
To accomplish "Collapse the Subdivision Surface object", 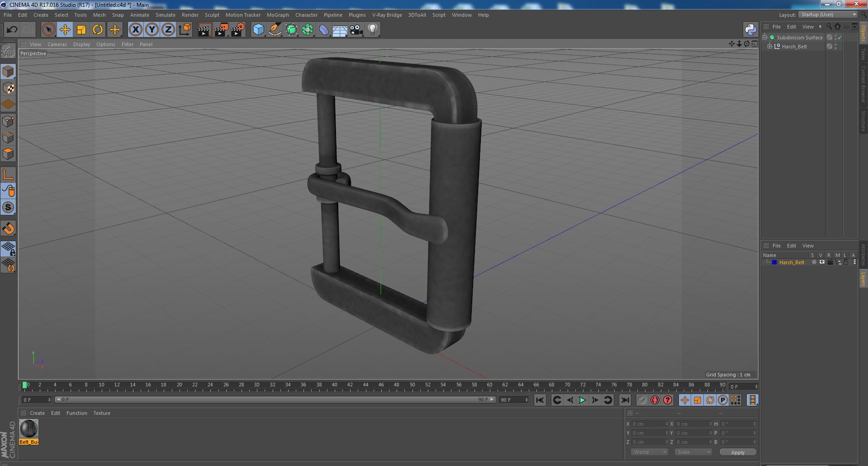I will tap(765, 37).
